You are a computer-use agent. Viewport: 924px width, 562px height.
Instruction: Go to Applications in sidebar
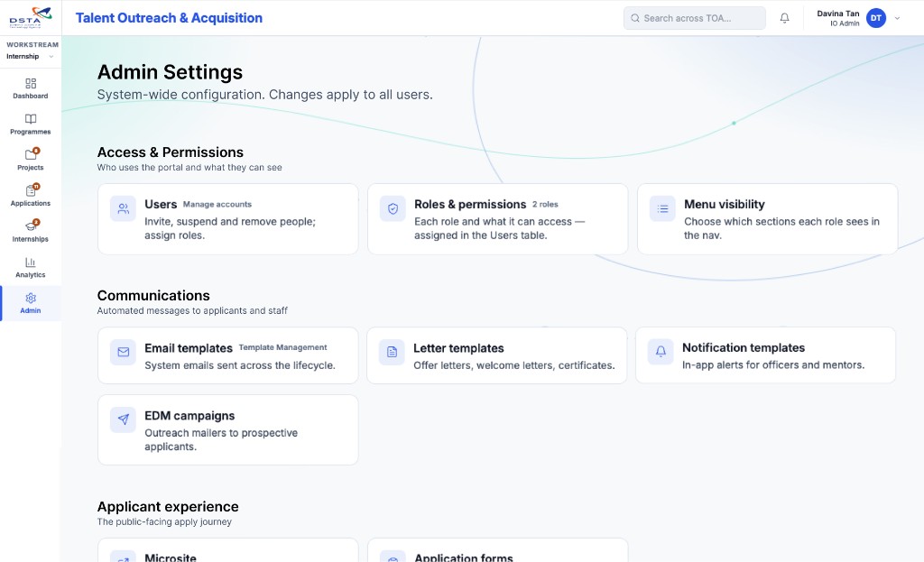coord(31,196)
